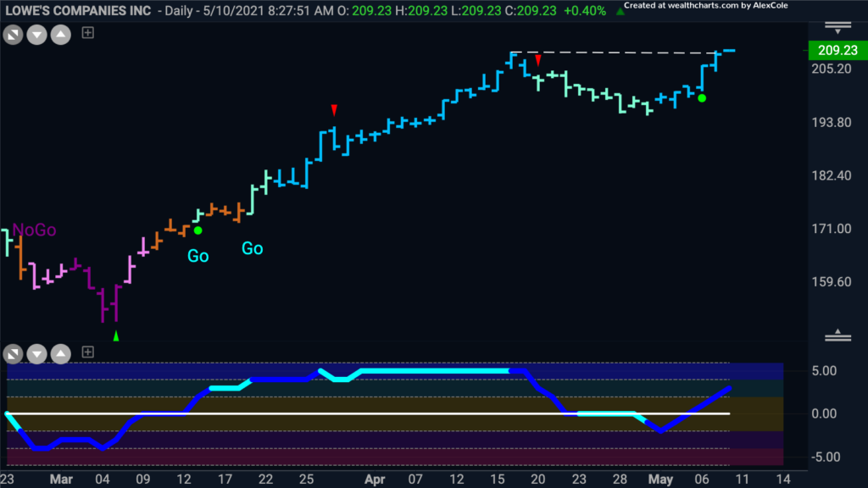Click the purple NoGo label
Image resolution: width=868 pixels, height=488 pixels.
pos(34,230)
